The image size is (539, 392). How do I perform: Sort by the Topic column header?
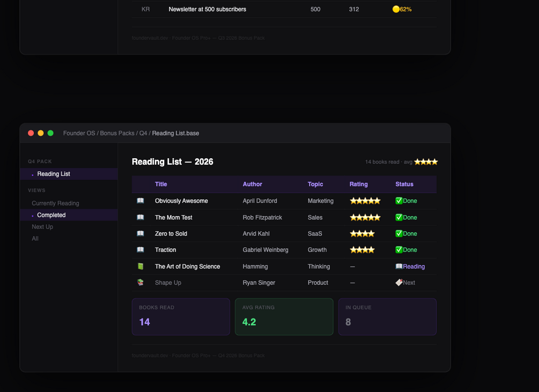pos(315,184)
